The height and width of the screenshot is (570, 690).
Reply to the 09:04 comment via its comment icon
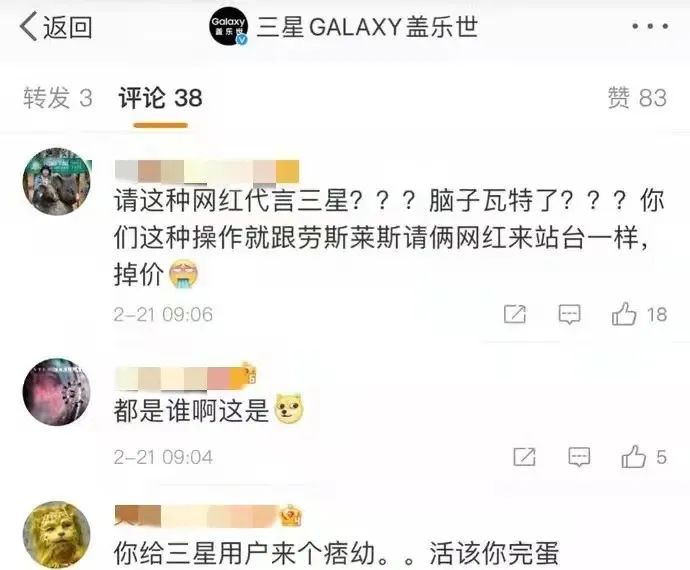pos(579,457)
